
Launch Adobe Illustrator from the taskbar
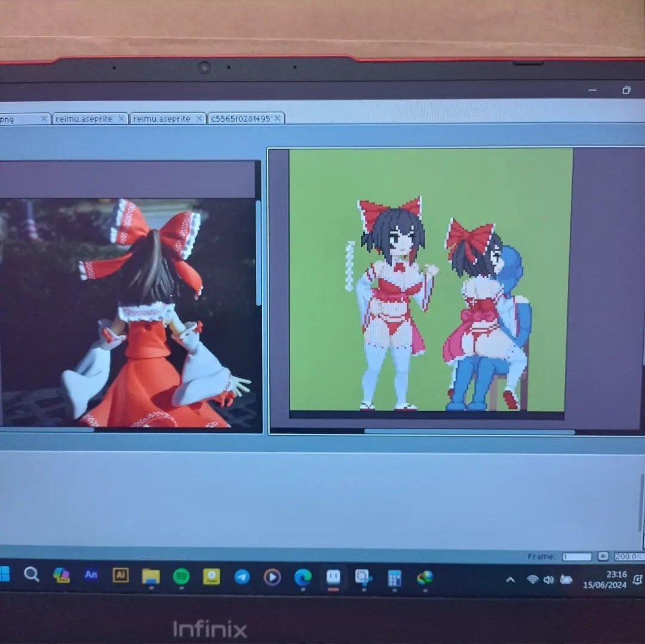pos(121,575)
